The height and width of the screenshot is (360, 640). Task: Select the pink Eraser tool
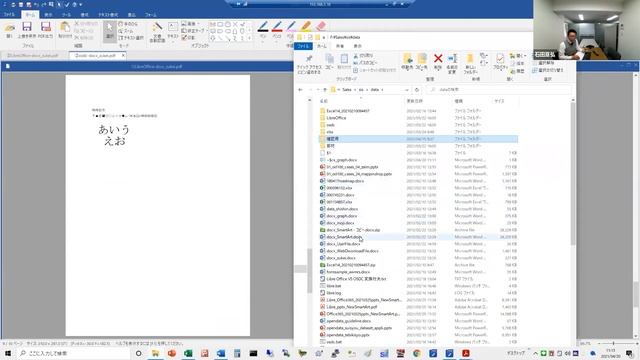tap(320, 26)
